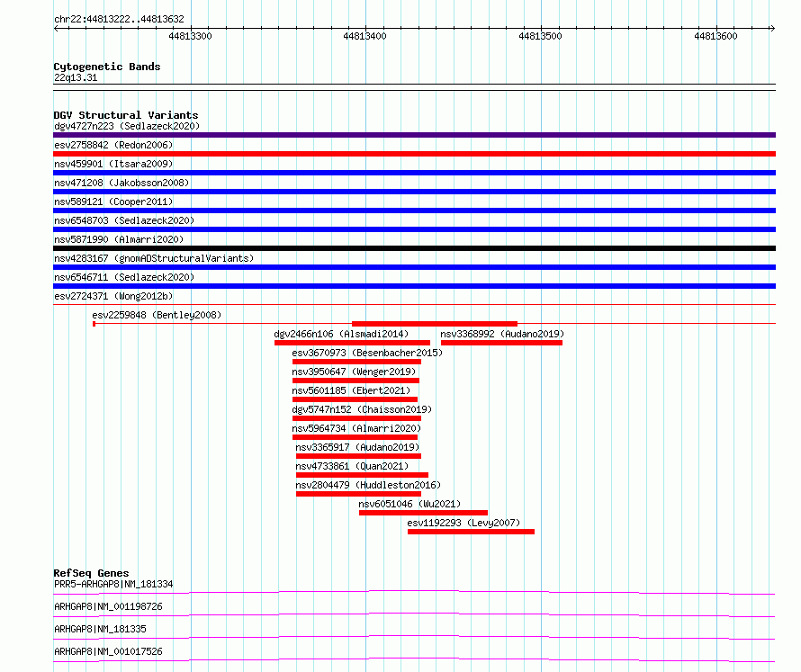Click the red nsv6051046 variant bar

pos(424,513)
